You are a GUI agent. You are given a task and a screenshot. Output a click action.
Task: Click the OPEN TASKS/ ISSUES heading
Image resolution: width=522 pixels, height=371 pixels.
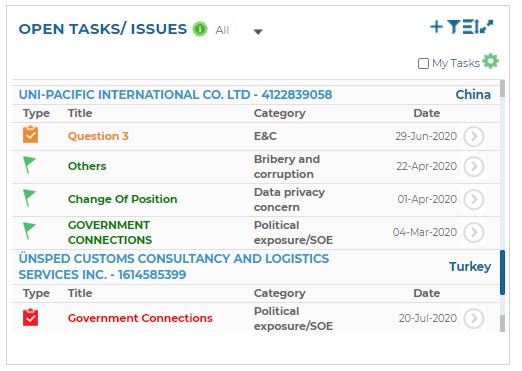[103, 29]
